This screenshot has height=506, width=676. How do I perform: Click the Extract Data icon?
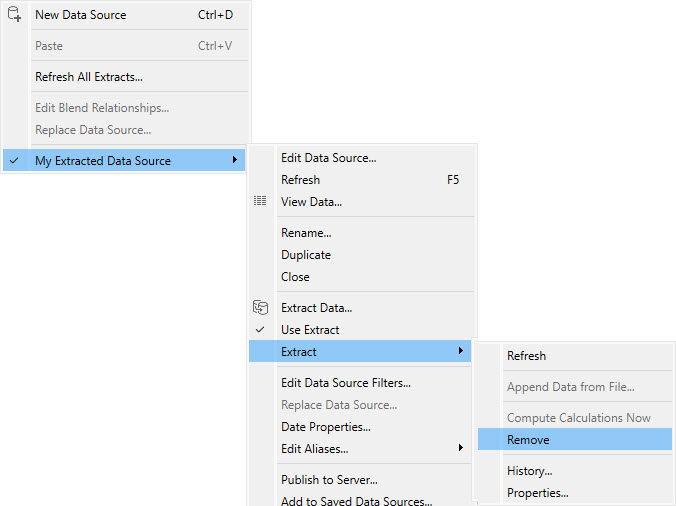260,308
